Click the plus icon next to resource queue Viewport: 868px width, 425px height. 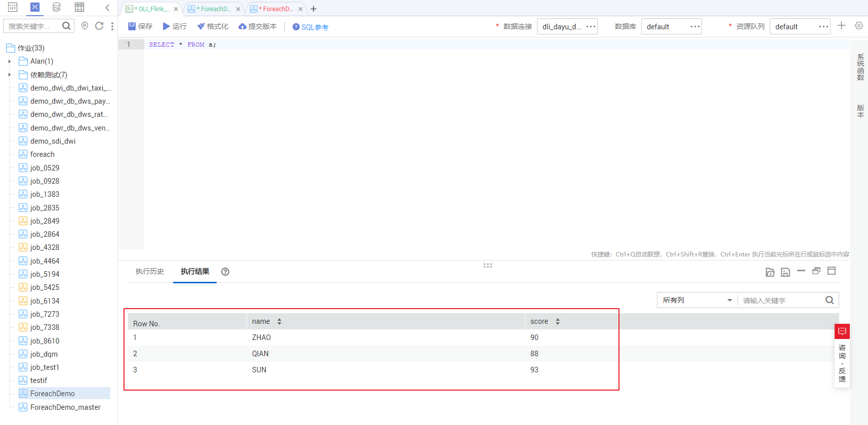[841, 26]
